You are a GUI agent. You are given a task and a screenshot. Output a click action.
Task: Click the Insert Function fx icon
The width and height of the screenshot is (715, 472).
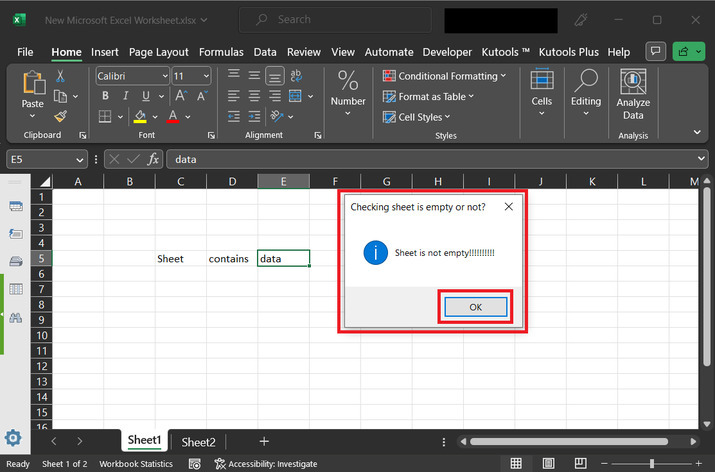(154, 159)
